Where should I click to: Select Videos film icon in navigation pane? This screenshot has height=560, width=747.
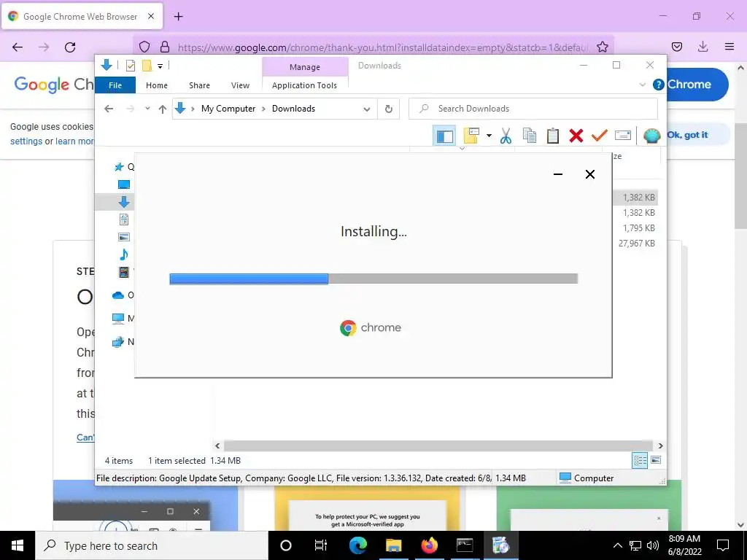[x=124, y=272]
